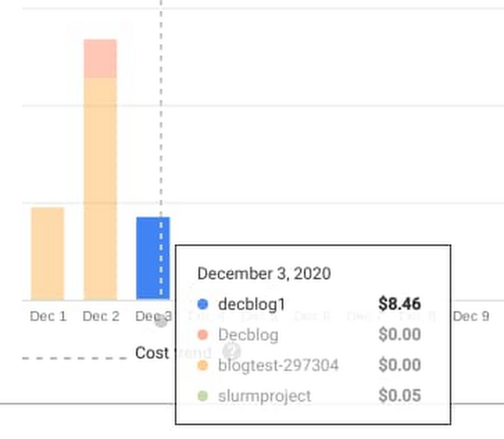Screen dimensions: 504x439
Task: Click the orange blogtest segment of Dec 2 bar
Action: pos(100,189)
